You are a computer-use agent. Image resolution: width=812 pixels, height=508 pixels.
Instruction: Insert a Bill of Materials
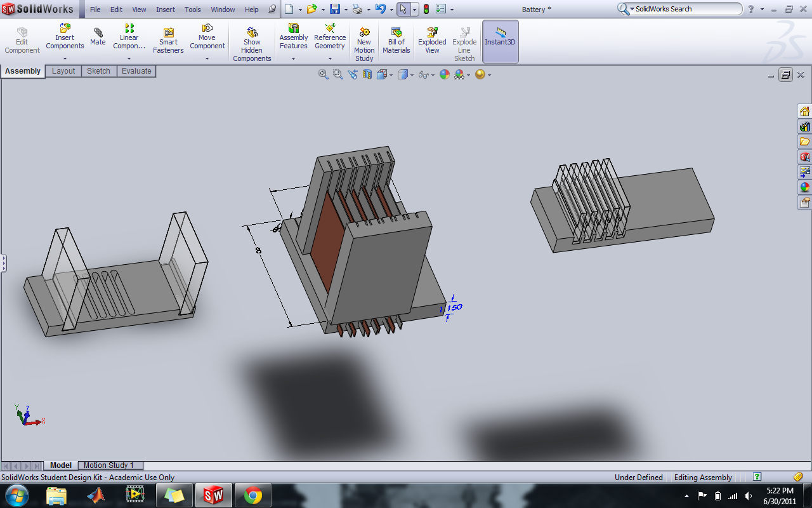(396, 40)
